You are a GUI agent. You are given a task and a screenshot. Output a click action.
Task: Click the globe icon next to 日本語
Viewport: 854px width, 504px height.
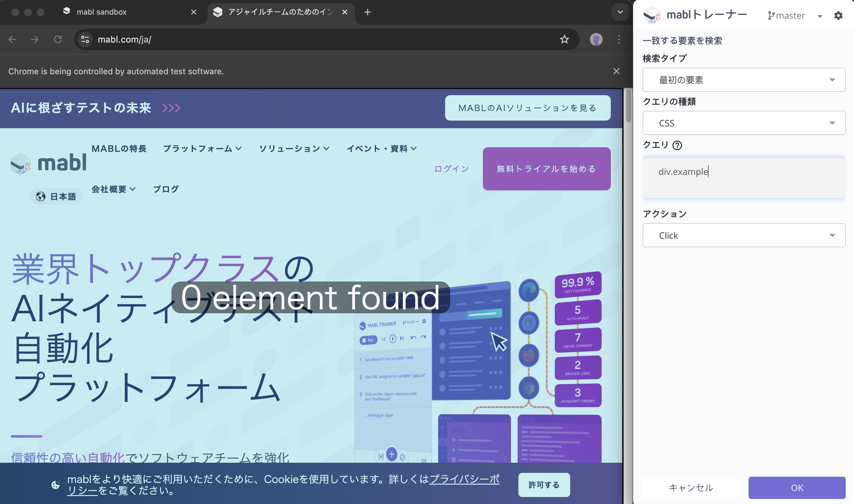pyautogui.click(x=41, y=196)
